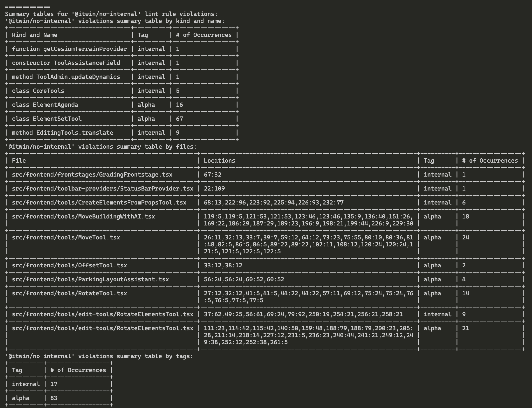
Task: Click the Locations column header
Action: 219,161
